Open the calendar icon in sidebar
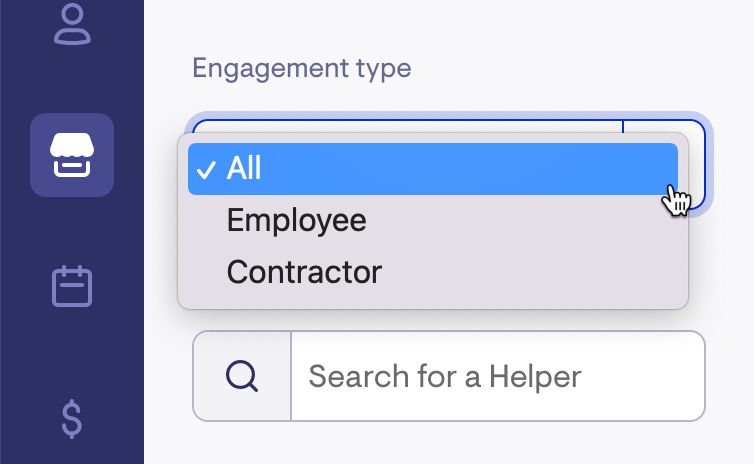754x464 pixels. click(72, 286)
